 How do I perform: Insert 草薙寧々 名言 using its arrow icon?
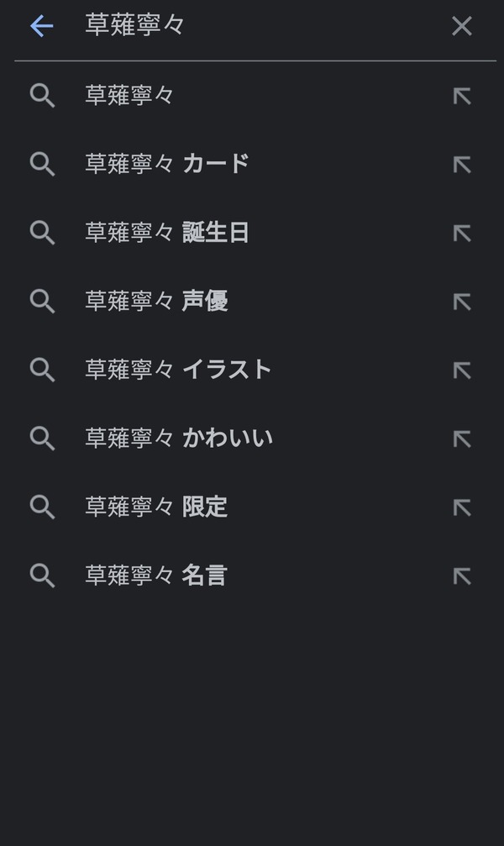tap(462, 575)
